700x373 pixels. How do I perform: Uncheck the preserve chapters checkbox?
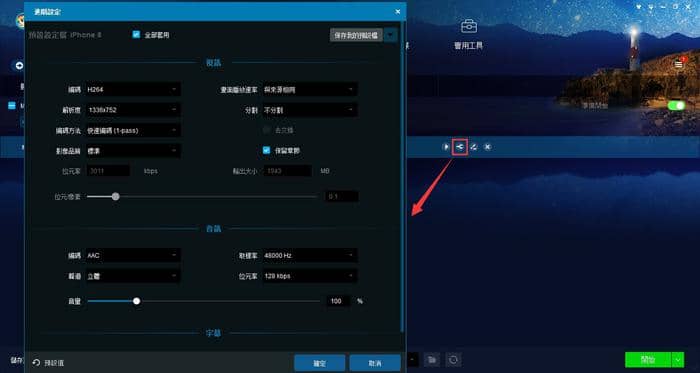[x=267, y=150]
